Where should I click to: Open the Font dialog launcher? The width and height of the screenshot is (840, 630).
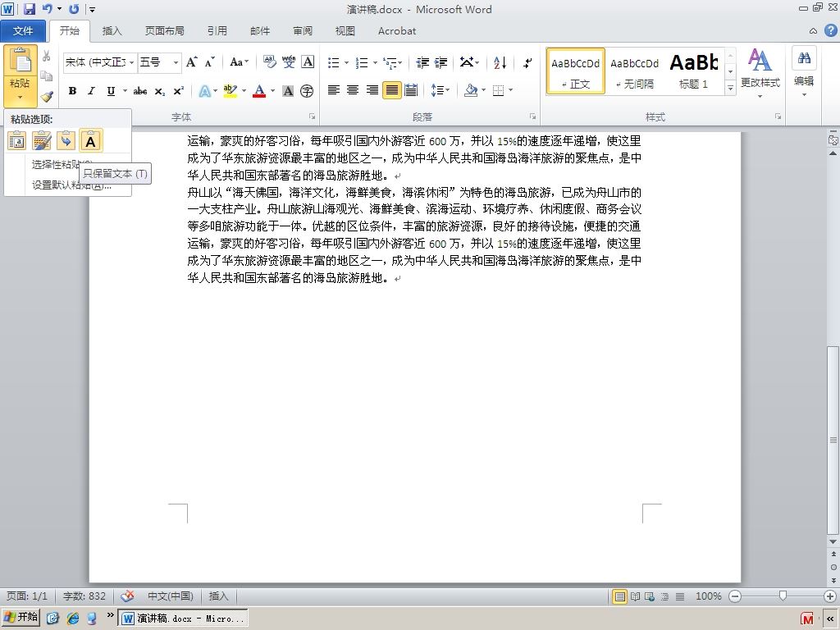coord(312,116)
